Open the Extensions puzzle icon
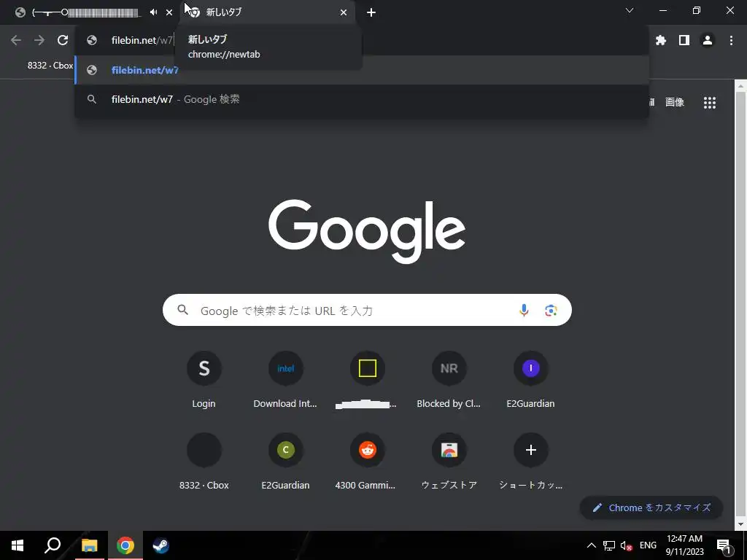 pos(660,41)
